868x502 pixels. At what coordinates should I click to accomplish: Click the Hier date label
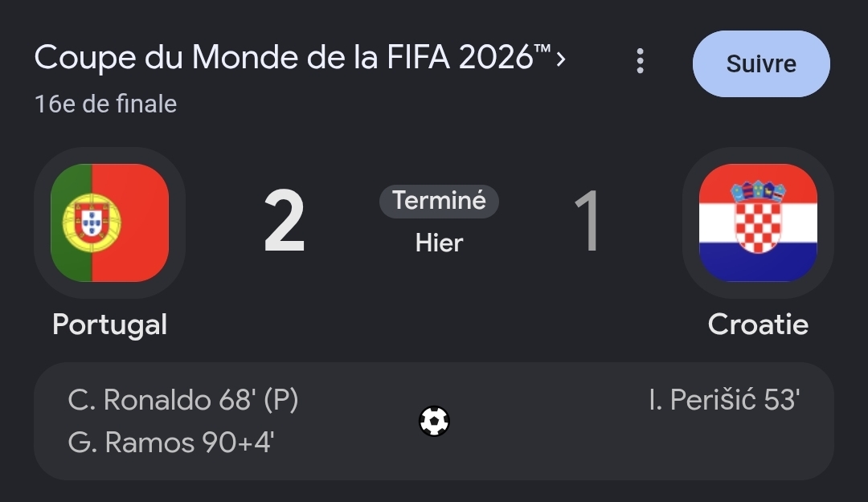439,243
